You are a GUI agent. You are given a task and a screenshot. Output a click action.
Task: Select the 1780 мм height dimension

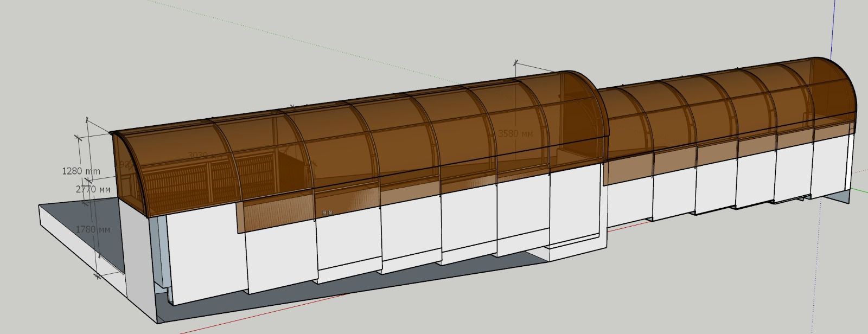click(93, 229)
